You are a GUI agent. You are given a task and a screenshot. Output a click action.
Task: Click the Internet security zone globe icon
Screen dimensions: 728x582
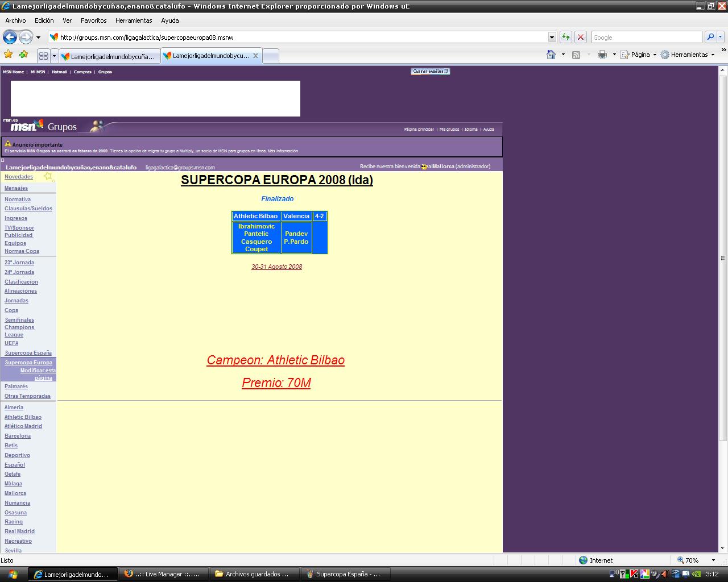tap(583, 560)
